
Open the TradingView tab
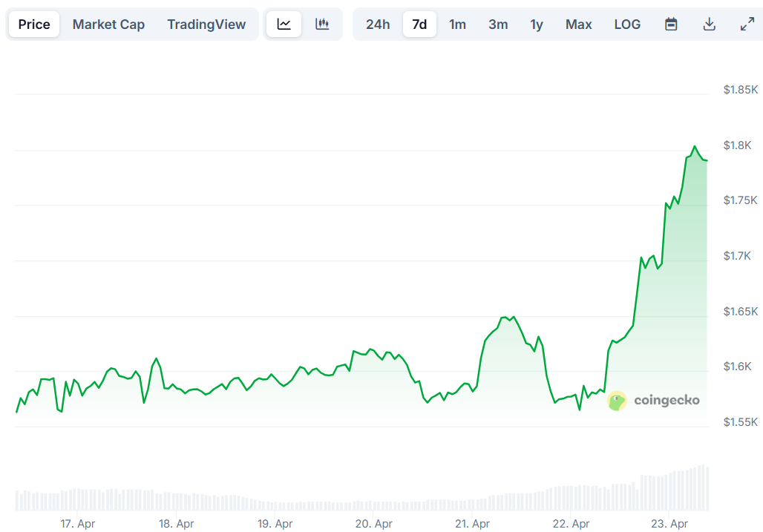(x=206, y=24)
